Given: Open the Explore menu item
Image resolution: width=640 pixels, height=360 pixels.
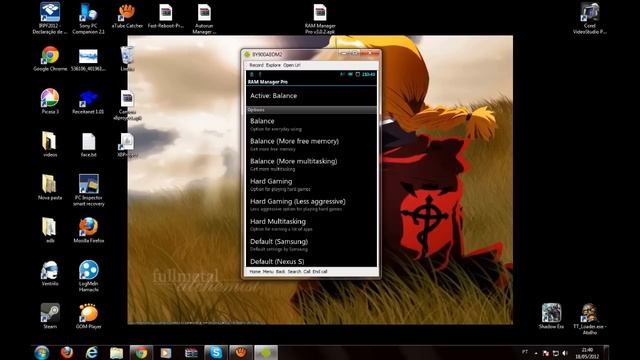Looking at the screenshot, I should [273, 65].
